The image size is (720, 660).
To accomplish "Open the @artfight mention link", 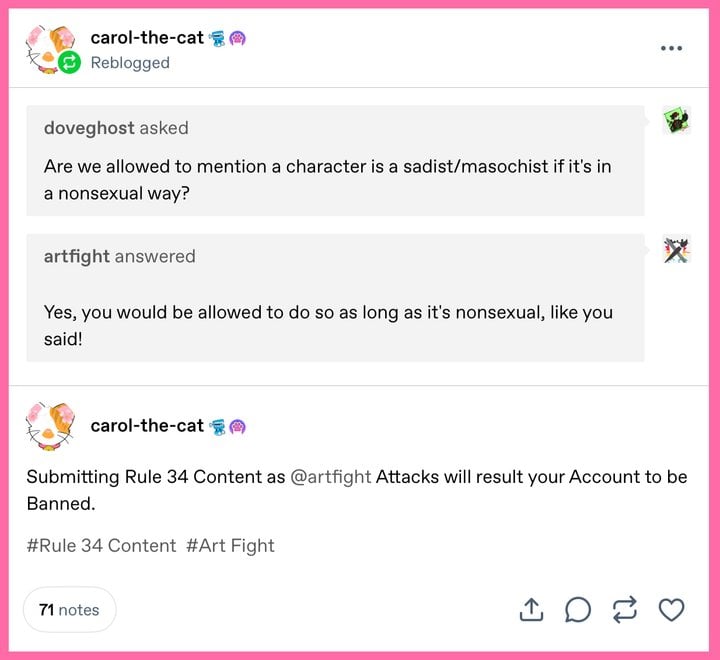I will pos(330,477).
